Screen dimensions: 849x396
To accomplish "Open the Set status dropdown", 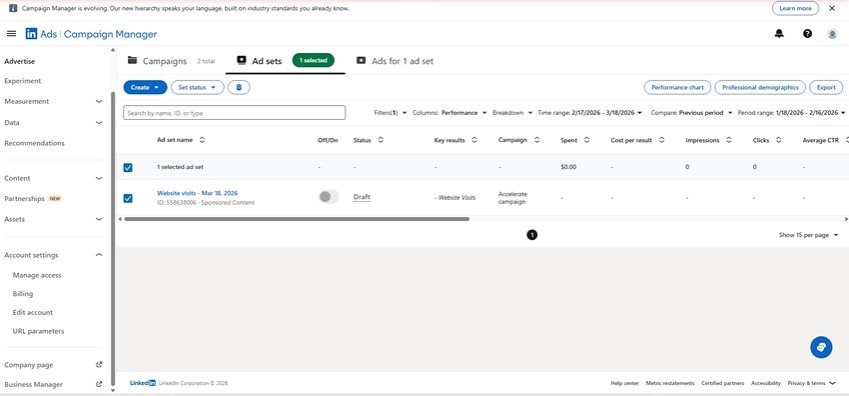I will coord(197,87).
